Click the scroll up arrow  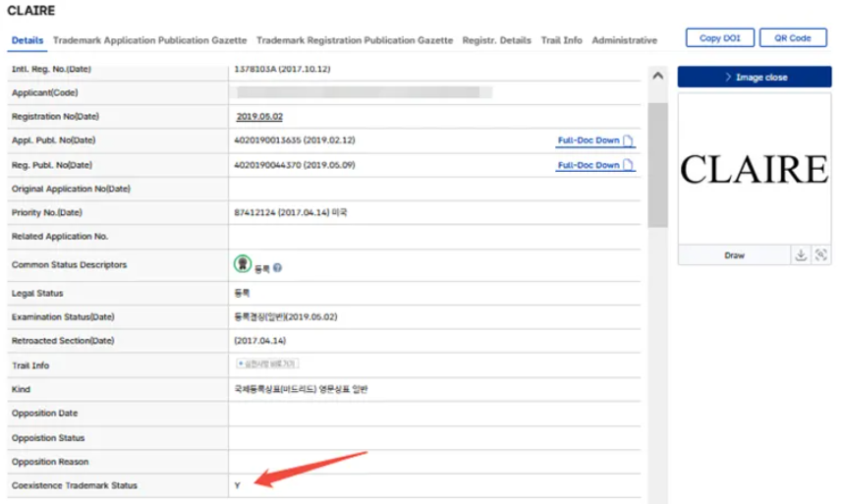(x=657, y=76)
